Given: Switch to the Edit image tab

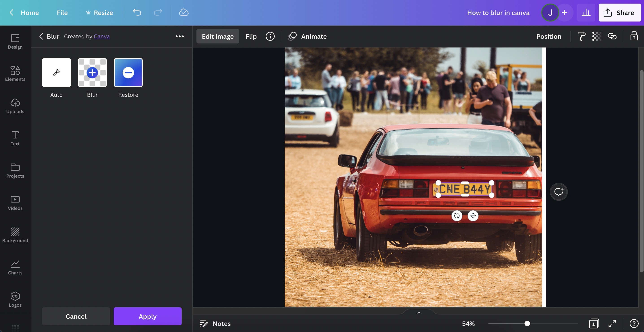Looking at the screenshot, I should coord(217,36).
